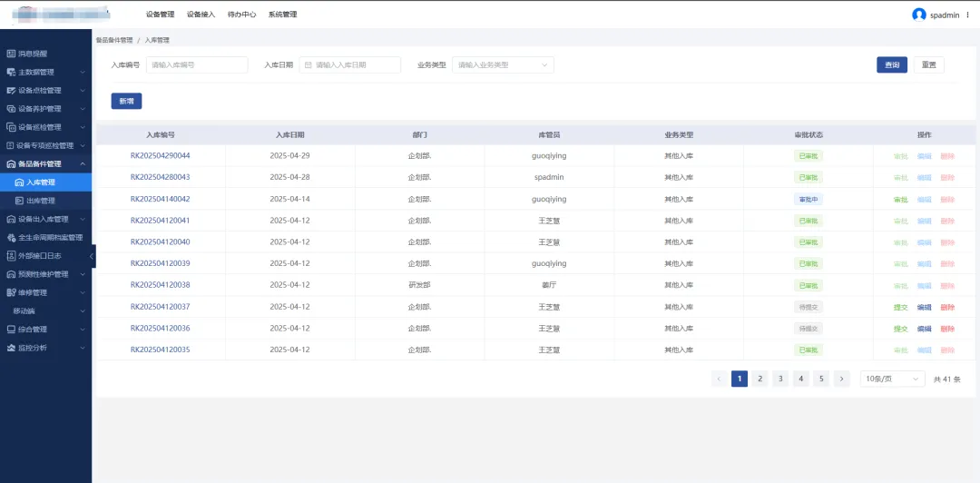980x483 pixels.
Task: Expand the 维修管理 menu chevron
Action: (83, 292)
